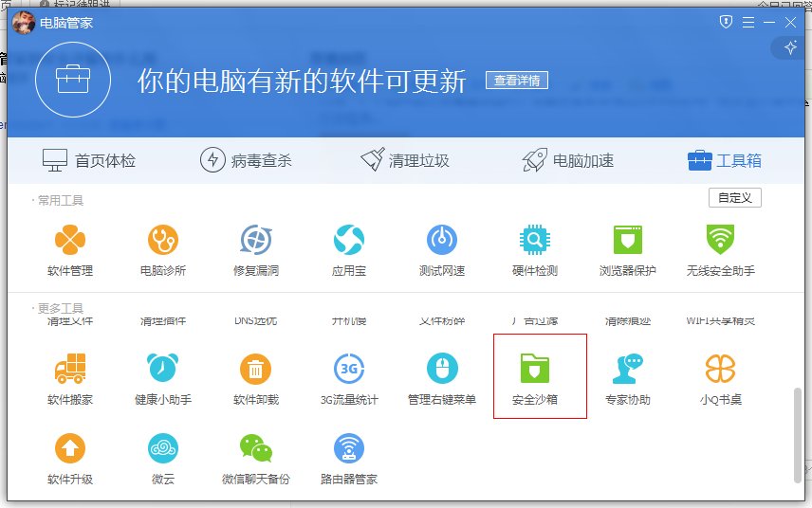Close the 电脑管家 window
Screen dimensions: 812x508
(x=790, y=22)
